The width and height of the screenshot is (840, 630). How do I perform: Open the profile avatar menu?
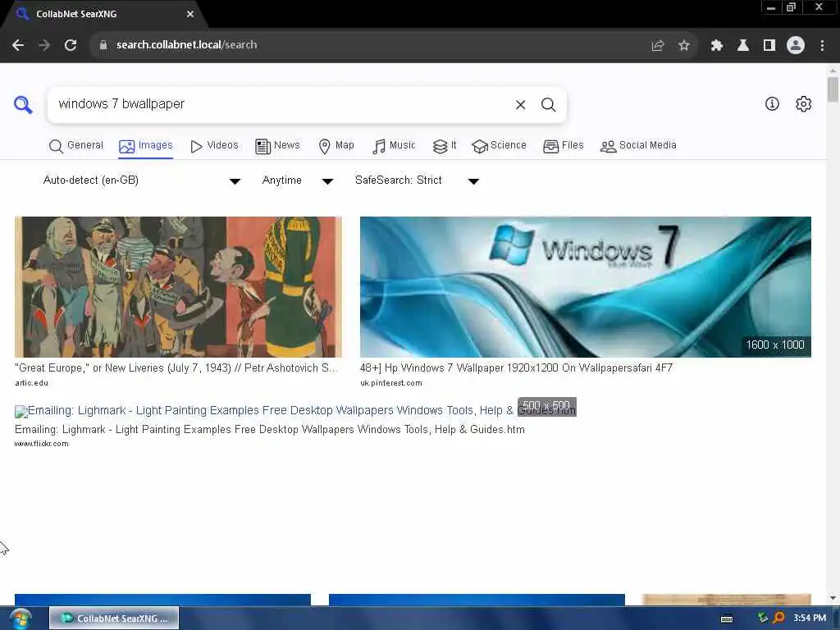click(x=796, y=46)
